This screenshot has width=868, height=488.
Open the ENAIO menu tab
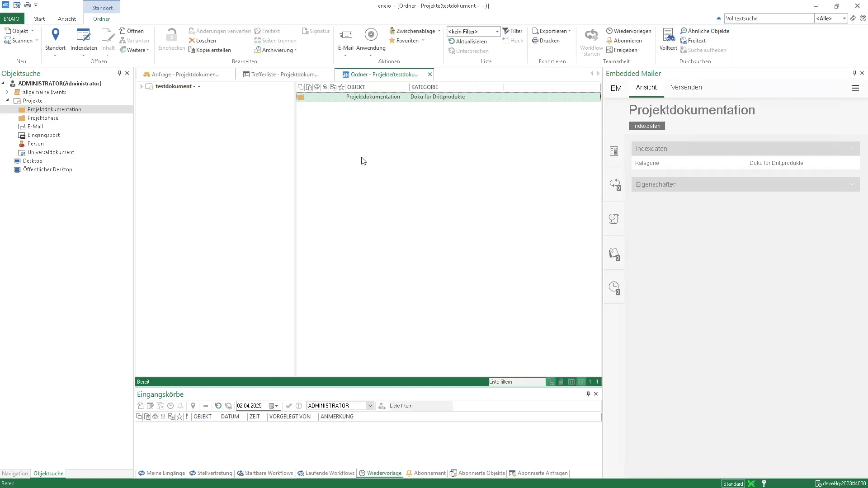point(12,19)
